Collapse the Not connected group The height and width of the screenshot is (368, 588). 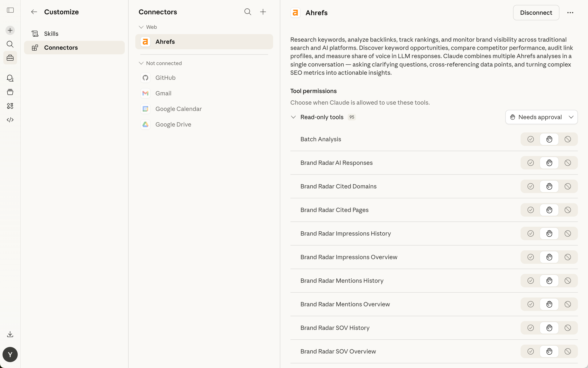point(141,63)
